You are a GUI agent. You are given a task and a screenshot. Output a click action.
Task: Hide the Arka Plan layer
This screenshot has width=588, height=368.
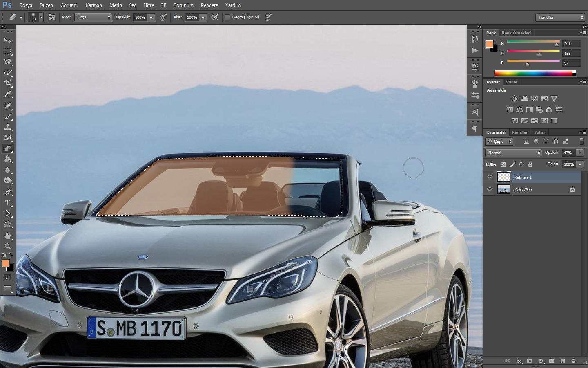(490, 189)
